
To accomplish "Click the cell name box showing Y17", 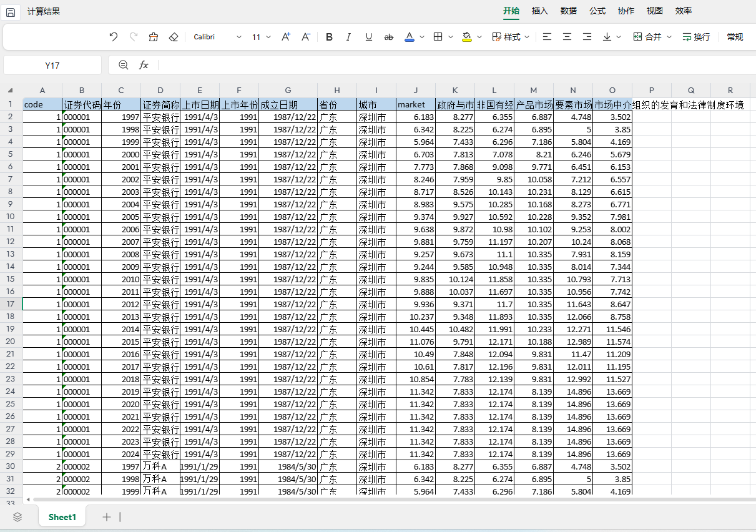I will pyautogui.click(x=52, y=65).
